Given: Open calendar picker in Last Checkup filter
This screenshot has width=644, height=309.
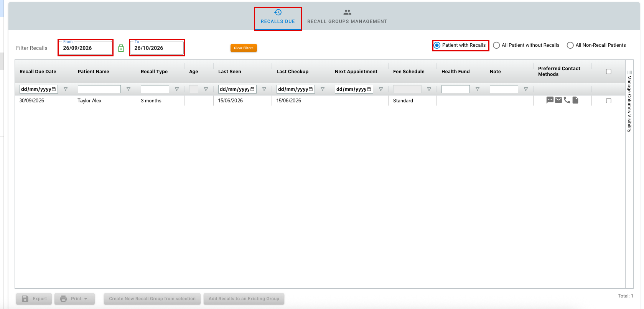Looking at the screenshot, I should pos(311,89).
